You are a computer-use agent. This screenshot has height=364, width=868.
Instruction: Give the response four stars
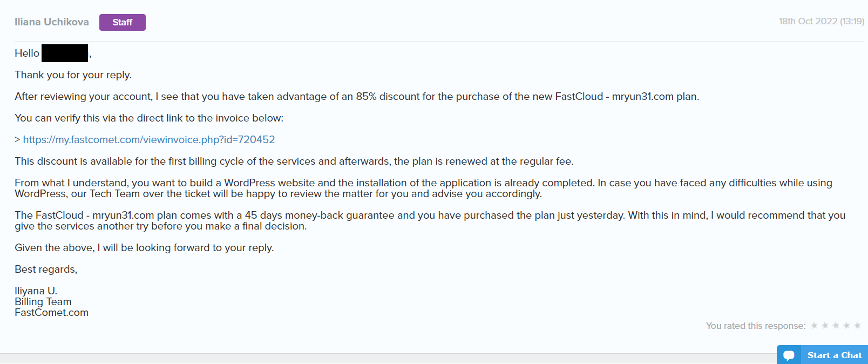point(846,325)
